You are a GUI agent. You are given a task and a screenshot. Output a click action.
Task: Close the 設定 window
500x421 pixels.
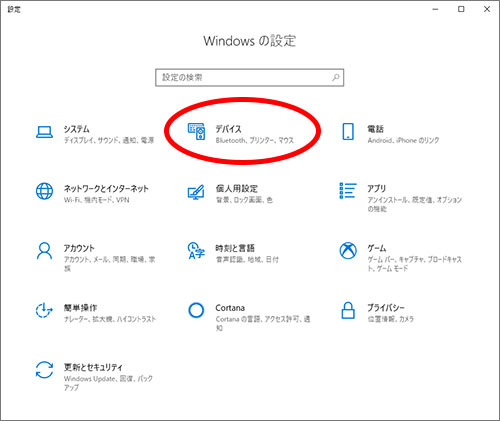tap(487, 9)
